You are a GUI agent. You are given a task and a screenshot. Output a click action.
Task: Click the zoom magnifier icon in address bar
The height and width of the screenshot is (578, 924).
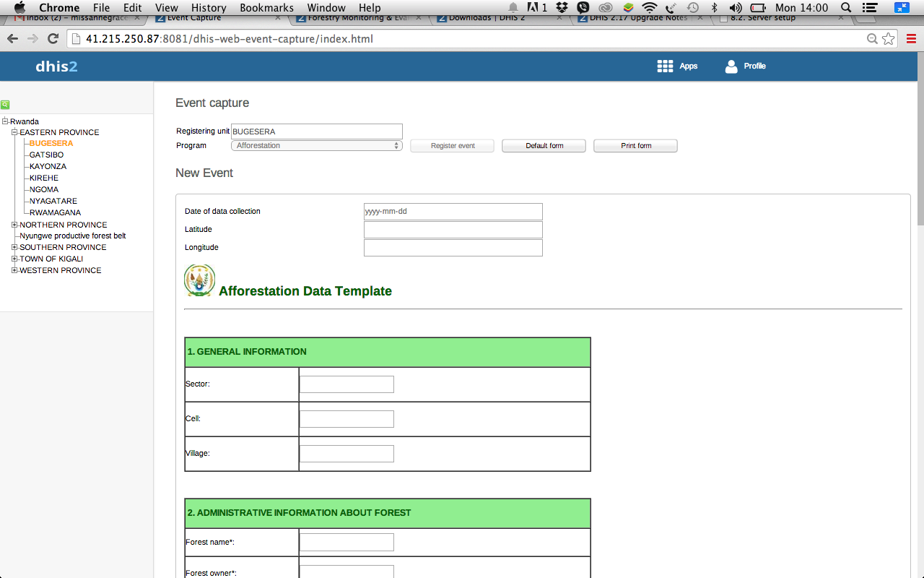click(872, 39)
